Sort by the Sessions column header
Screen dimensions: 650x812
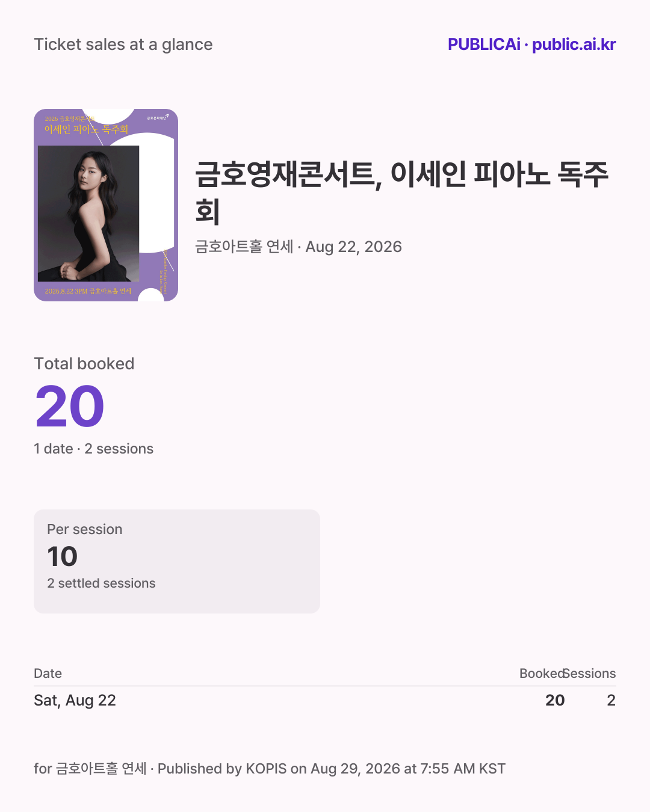590,674
